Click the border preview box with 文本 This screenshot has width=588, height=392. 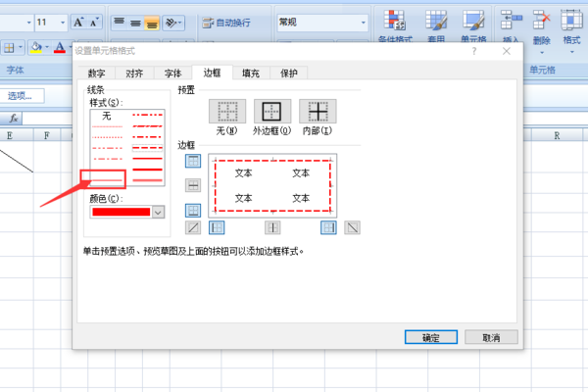point(272,185)
